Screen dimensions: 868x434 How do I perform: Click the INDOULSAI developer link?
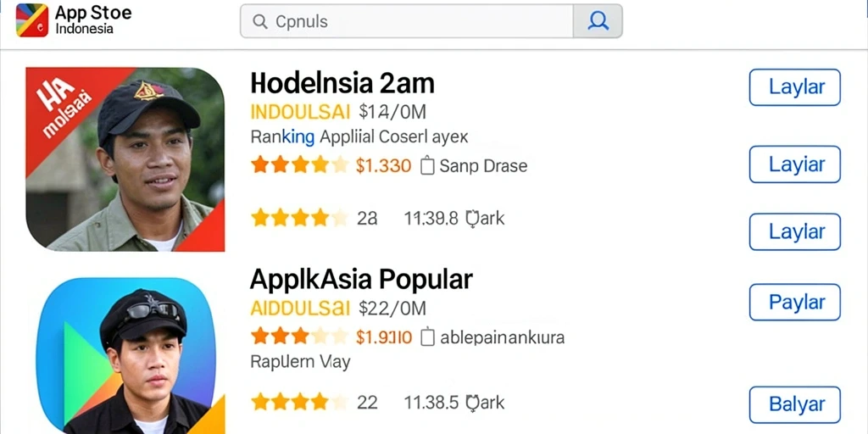(301, 113)
